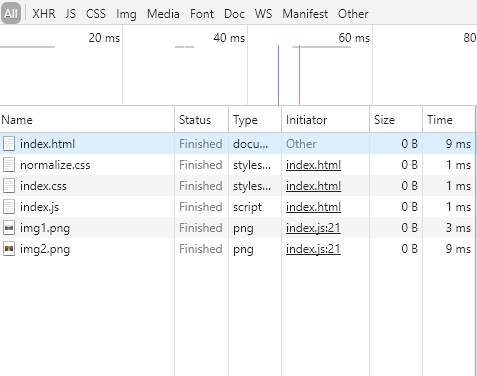Click the 3 ms time of img1.png
The height and width of the screenshot is (376, 477).
(458, 228)
